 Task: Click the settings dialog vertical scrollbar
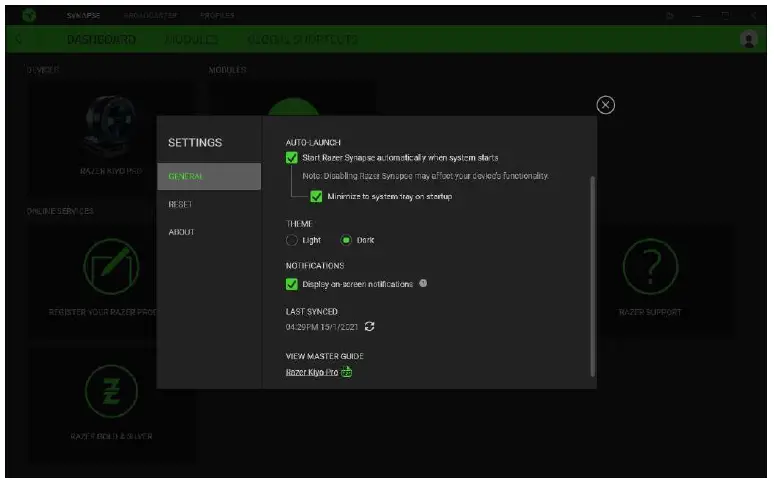pos(593,276)
